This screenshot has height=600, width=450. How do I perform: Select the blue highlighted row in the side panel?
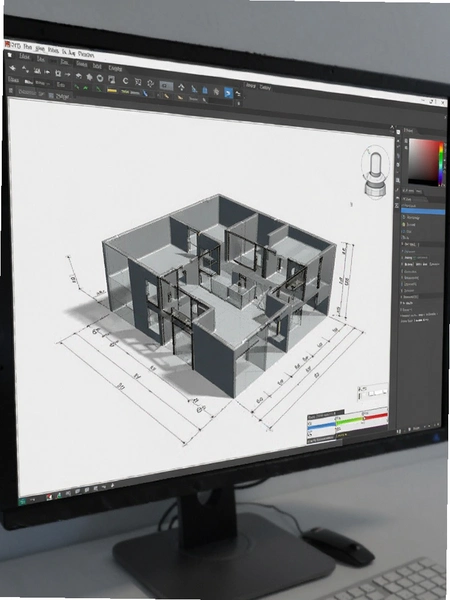pyautogui.click(x=423, y=211)
